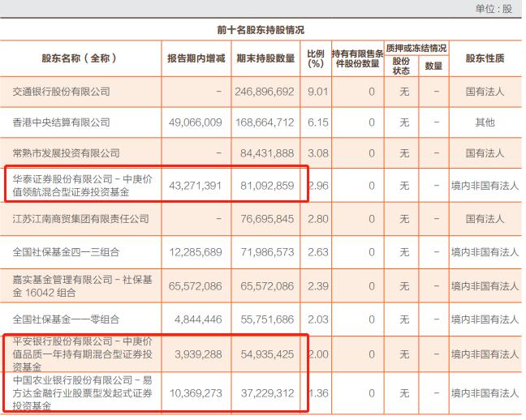Select the 比例(%) column header

click(x=316, y=58)
